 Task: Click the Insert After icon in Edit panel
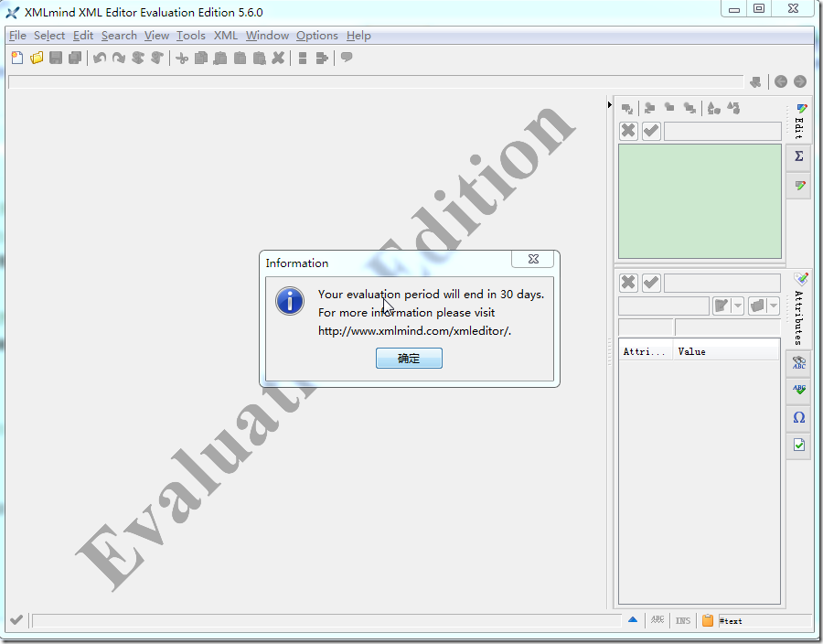click(x=689, y=108)
